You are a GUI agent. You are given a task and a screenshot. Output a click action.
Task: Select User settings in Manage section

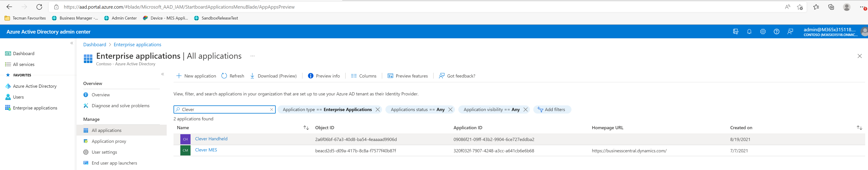point(104,152)
